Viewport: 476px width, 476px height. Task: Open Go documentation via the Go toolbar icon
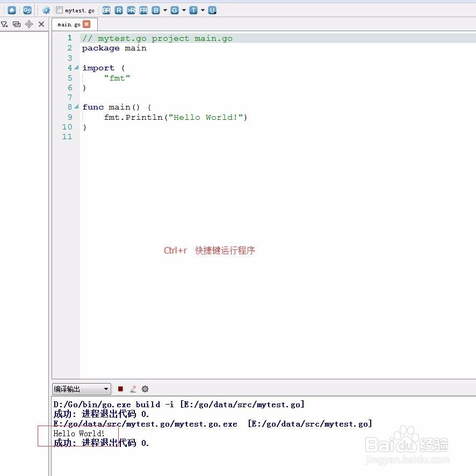tap(27, 10)
